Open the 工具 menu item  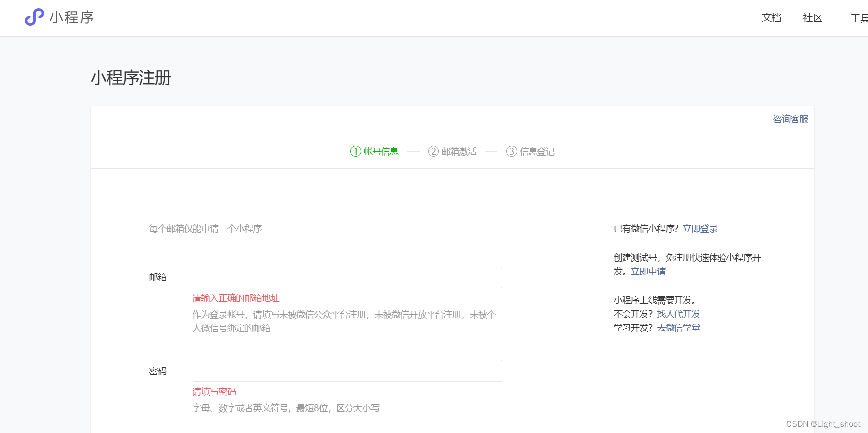tap(859, 18)
